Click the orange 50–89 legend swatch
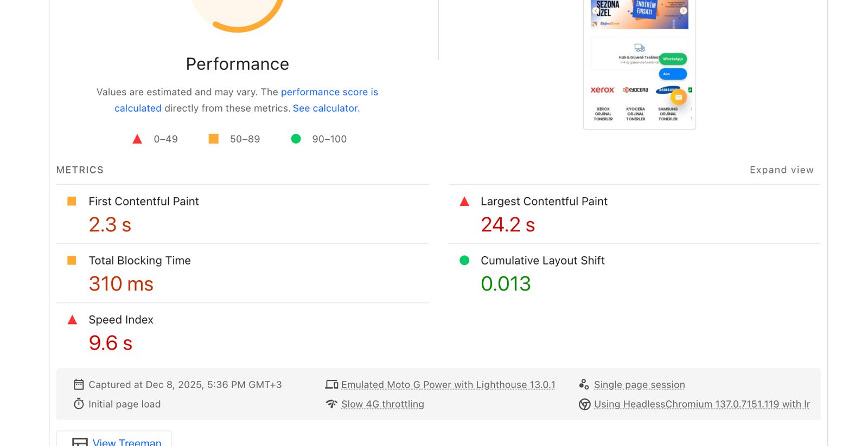Image resolution: width=868 pixels, height=446 pixels. (x=214, y=139)
